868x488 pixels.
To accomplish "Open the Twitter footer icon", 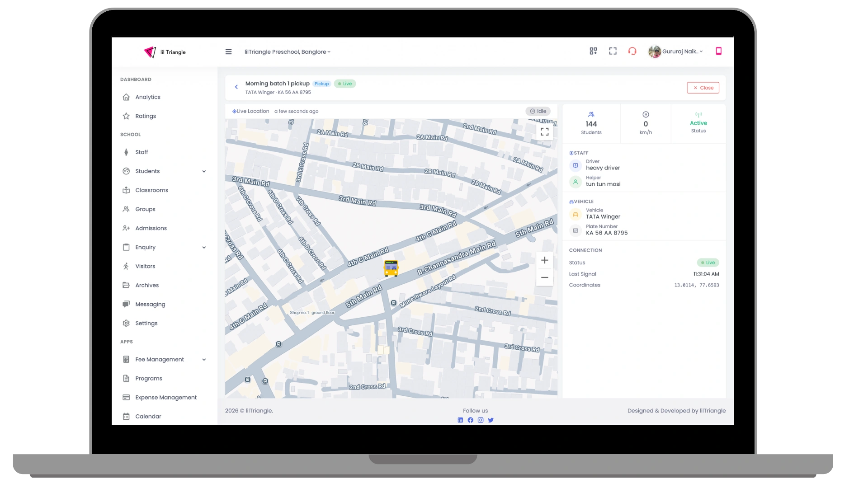I will pyautogui.click(x=491, y=420).
